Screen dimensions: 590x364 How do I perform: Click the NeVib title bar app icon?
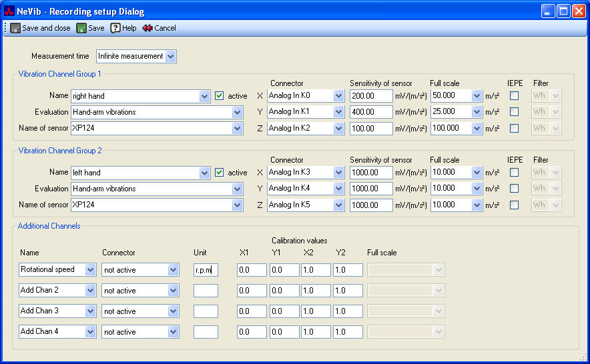pyautogui.click(x=9, y=11)
